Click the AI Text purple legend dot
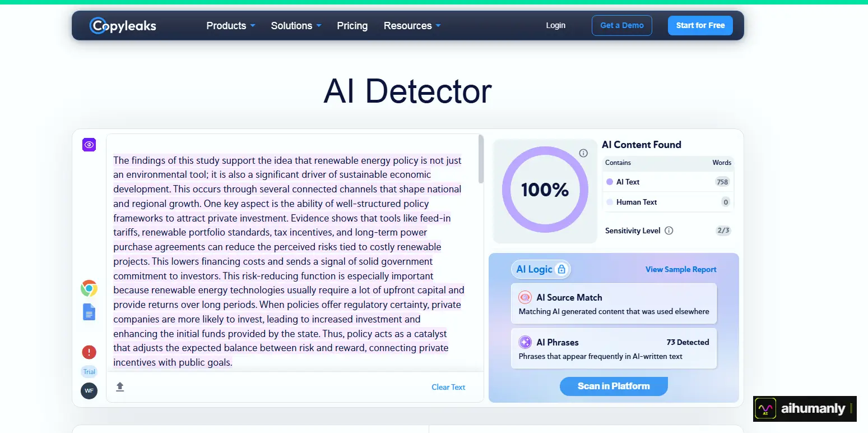This screenshot has height=433, width=868. pyautogui.click(x=610, y=182)
